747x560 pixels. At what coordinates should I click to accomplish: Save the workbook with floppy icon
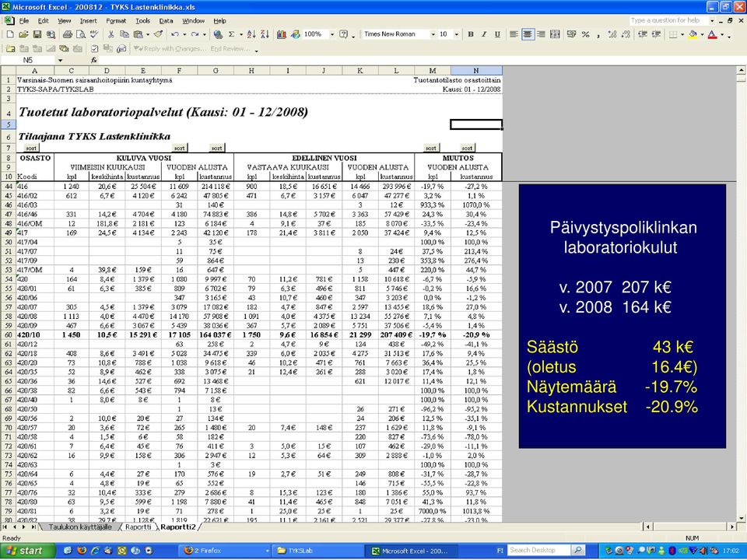tap(37, 34)
